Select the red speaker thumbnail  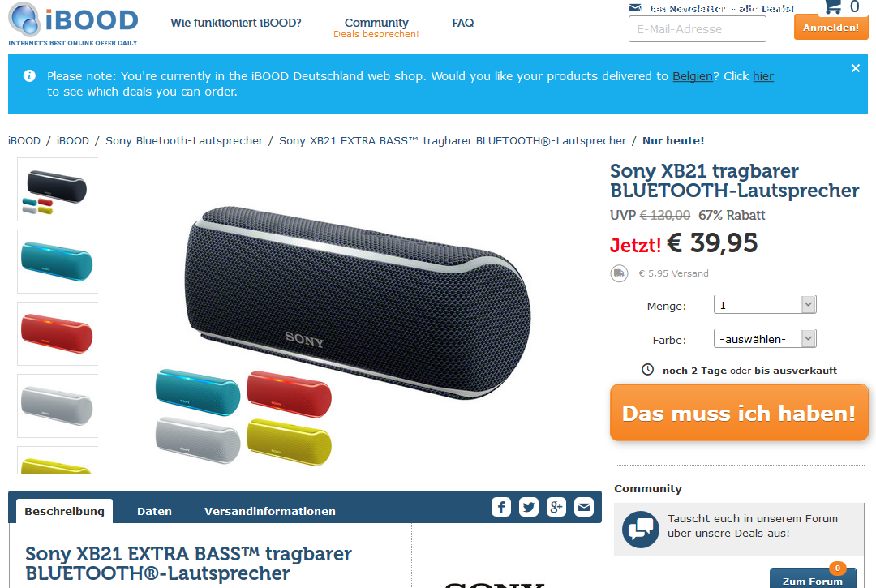click(58, 334)
